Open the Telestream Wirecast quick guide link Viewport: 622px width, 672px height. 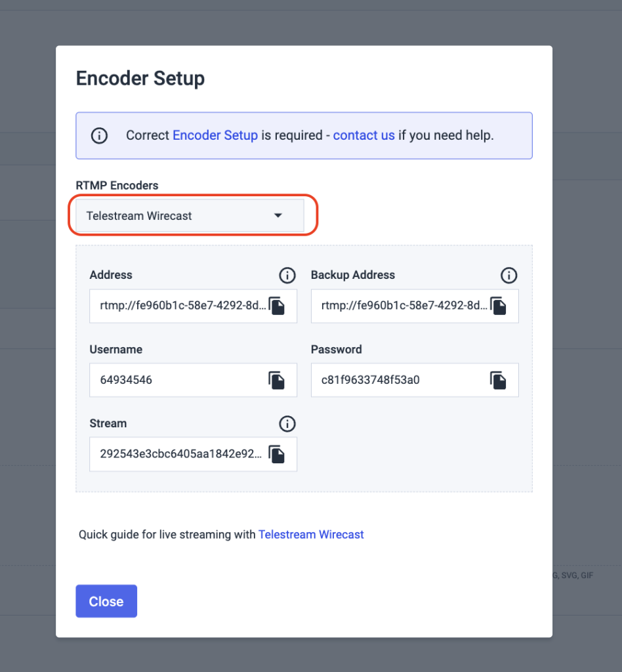click(311, 534)
